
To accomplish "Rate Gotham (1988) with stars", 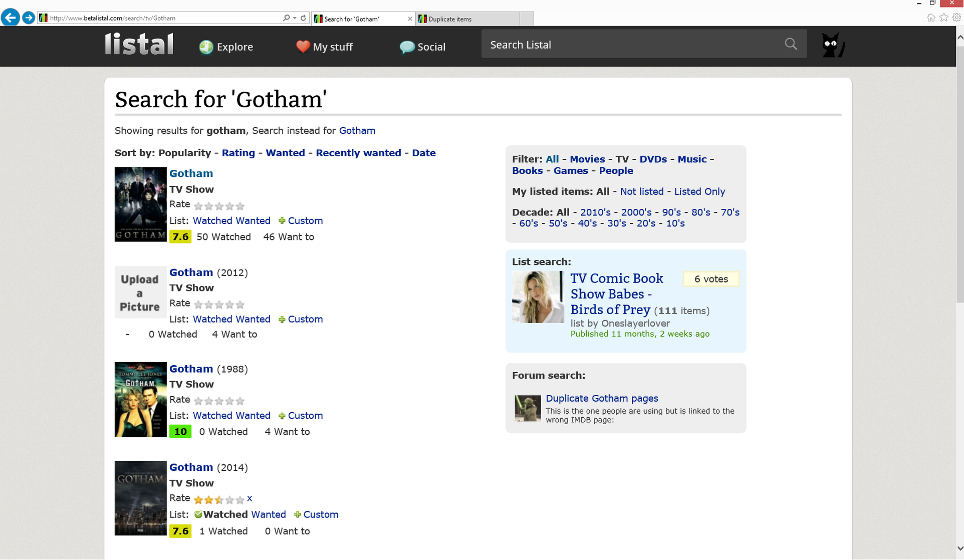I will tap(219, 401).
